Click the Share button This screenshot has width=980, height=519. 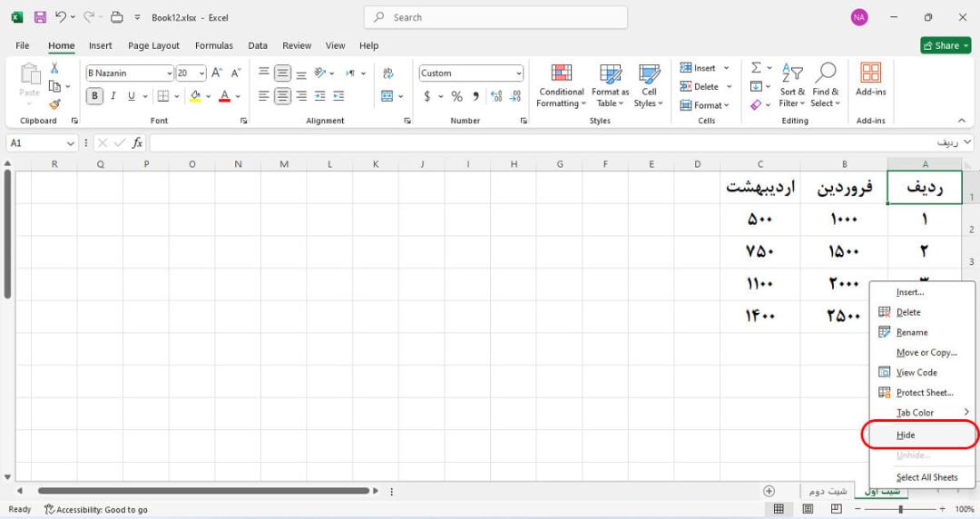[946, 45]
